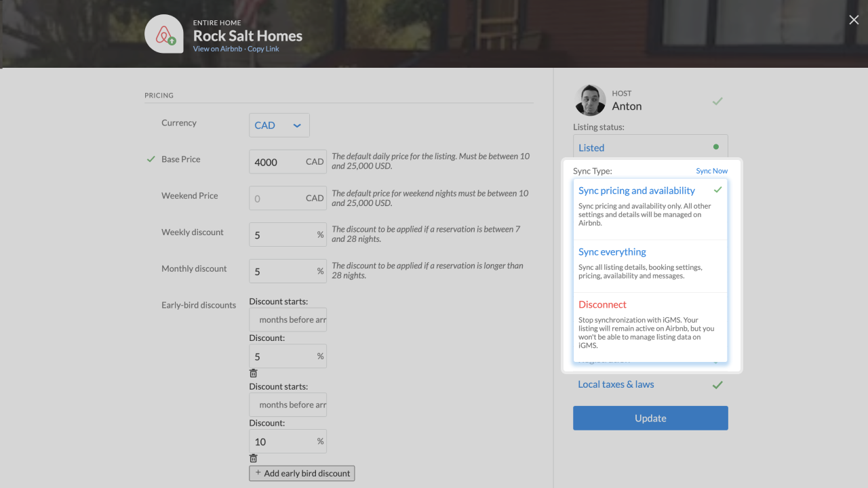The height and width of the screenshot is (488, 868).
Task: Click the Early-bird discounts label
Action: pos(199,305)
